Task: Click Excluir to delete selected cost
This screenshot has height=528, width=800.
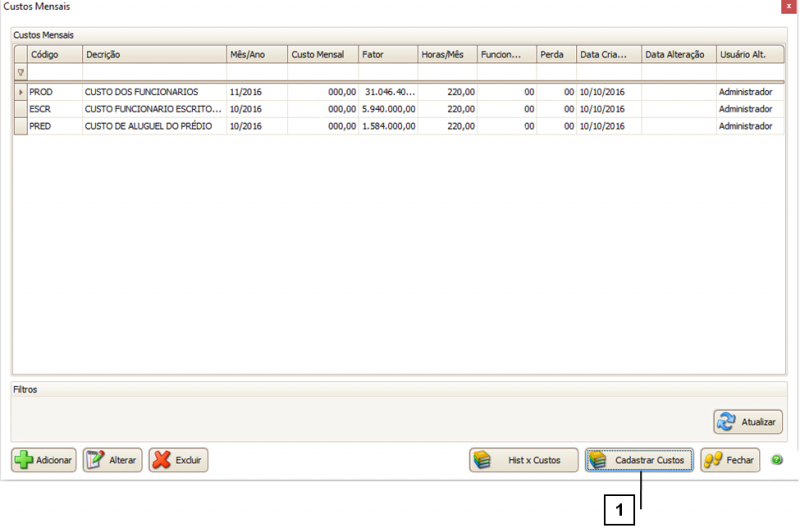Action: 178,460
